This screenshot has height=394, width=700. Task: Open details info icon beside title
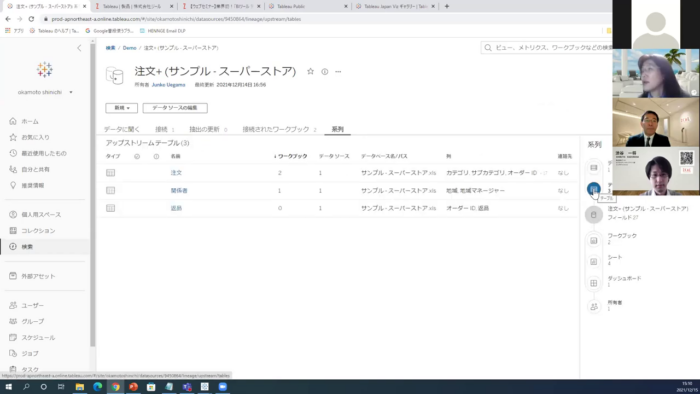coord(325,71)
